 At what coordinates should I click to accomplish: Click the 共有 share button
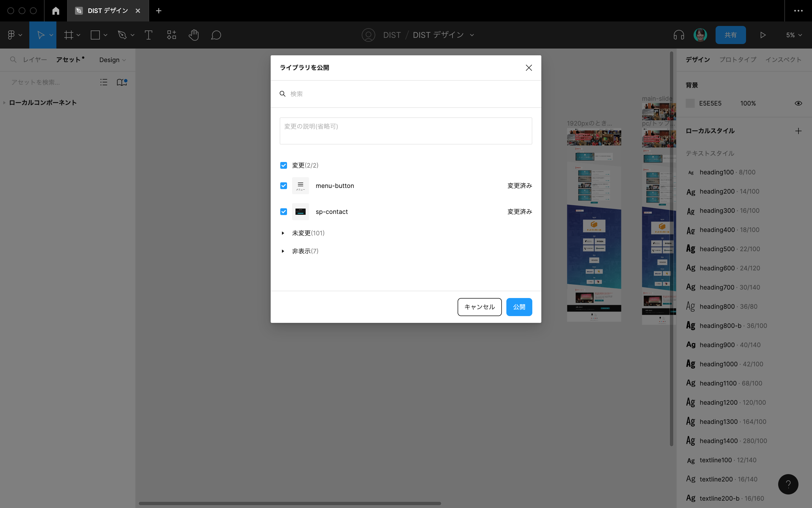(731, 35)
